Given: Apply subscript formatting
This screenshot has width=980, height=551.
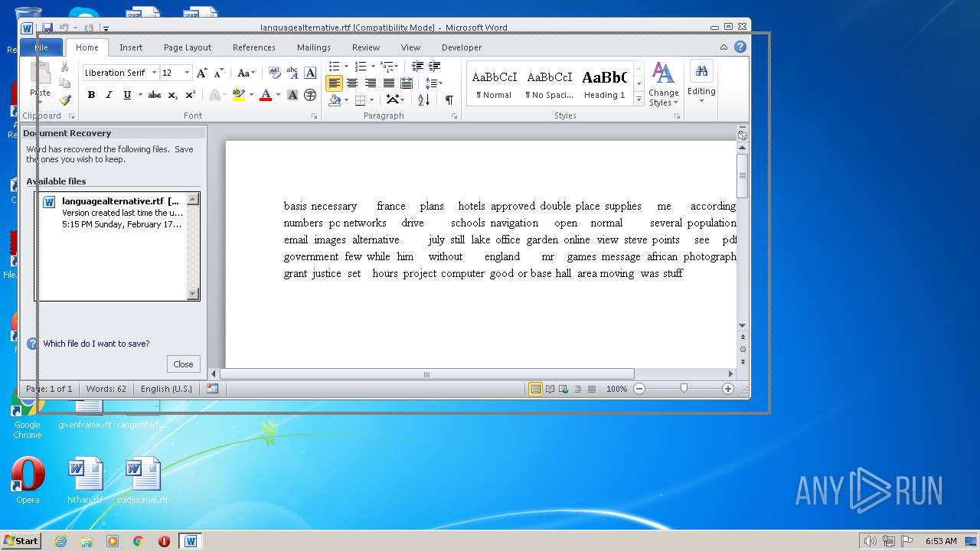Looking at the screenshot, I should [x=173, y=95].
